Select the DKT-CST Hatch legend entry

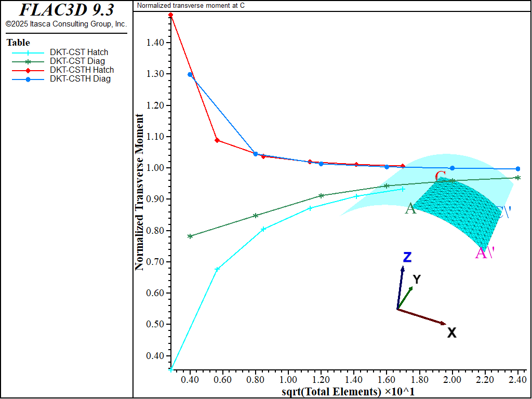click(x=79, y=52)
